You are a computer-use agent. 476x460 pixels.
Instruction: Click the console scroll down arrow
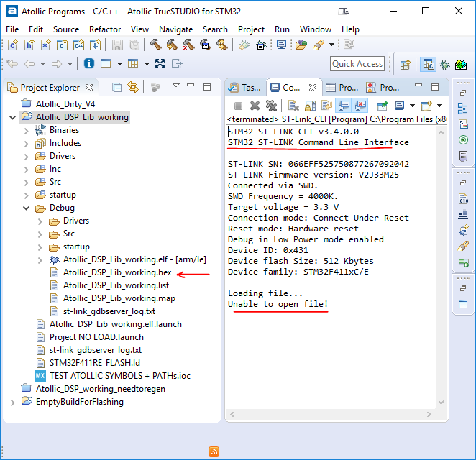tap(441, 402)
